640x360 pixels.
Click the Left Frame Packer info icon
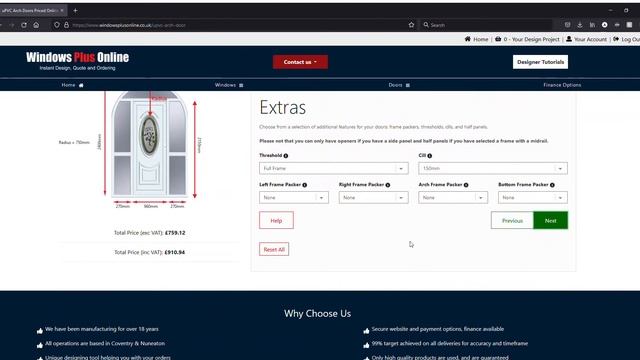(x=304, y=185)
